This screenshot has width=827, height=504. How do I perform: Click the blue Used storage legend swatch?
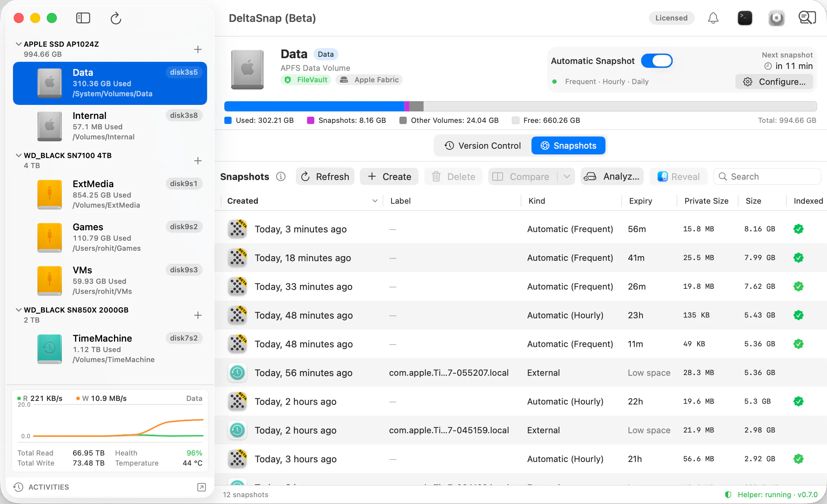228,120
